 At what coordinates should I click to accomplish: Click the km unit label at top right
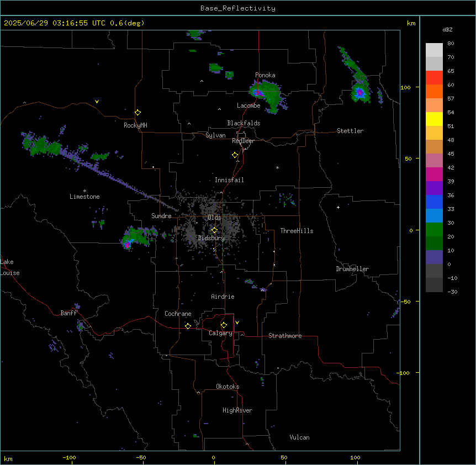click(x=411, y=23)
